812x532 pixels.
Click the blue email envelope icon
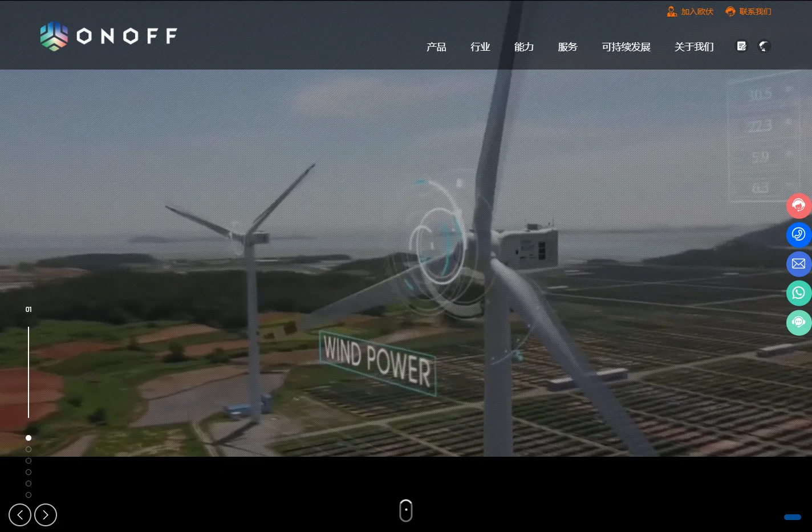(x=799, y=264)
